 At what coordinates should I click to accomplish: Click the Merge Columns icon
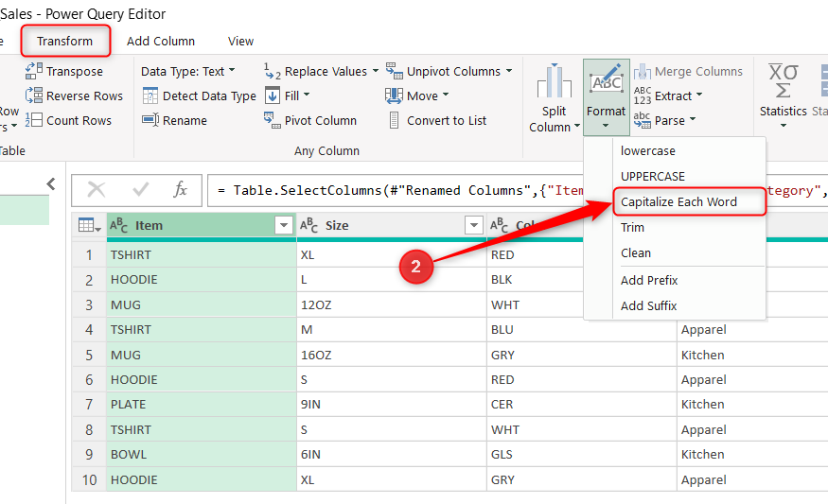(643, 71)
